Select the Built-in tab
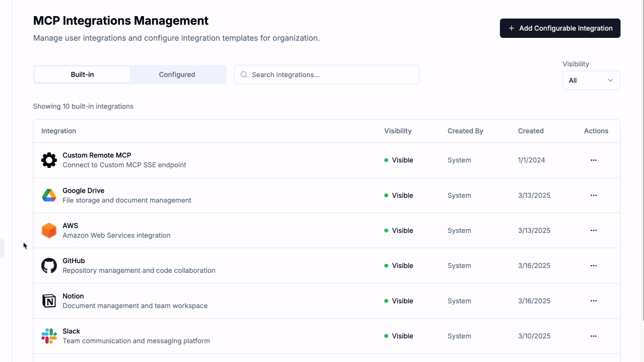This screenshot has width=644, height=362. [82, 74]
